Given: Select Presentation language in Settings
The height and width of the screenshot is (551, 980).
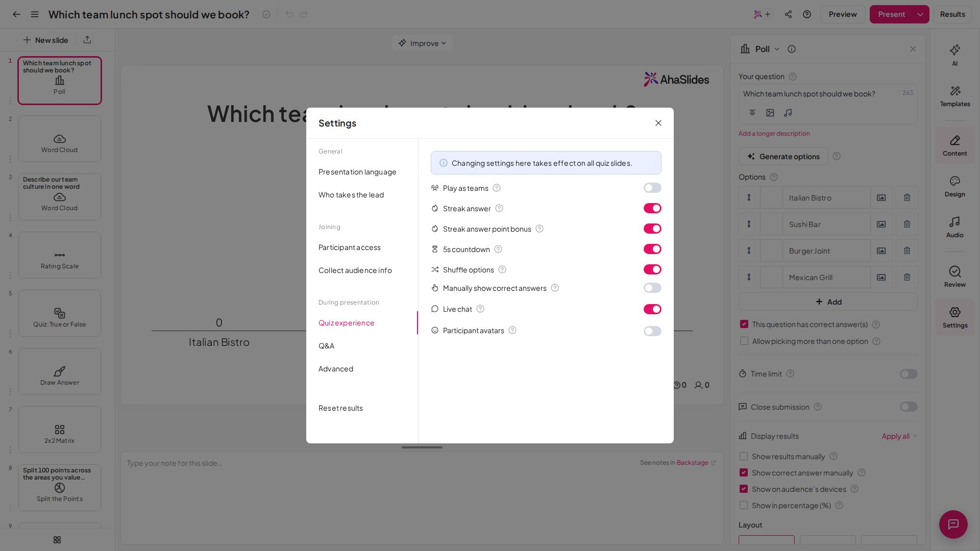Looking at the screenshot, I should [357, 172].
